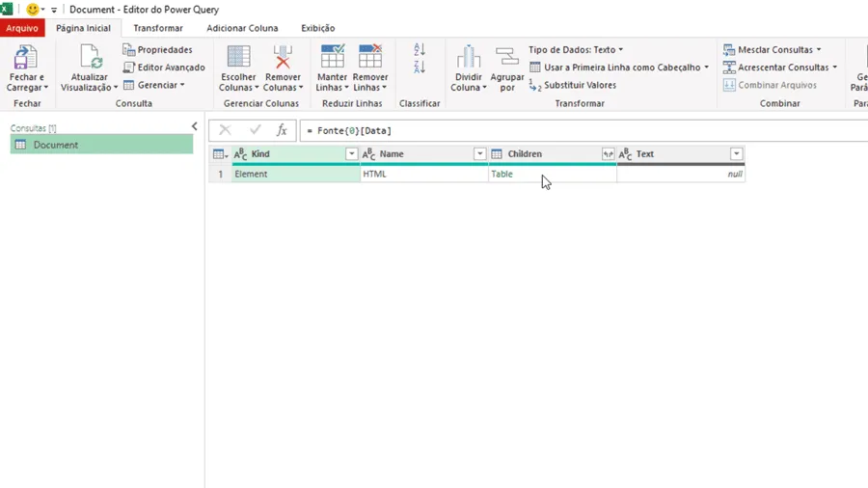The height and width of the screenshot is (488, 868).
Task: Select the Document query in Consultas list
Action: point(102,145)
